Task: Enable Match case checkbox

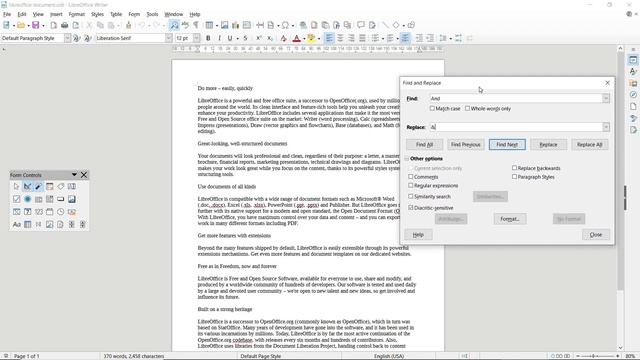Action: click(432, 109)
